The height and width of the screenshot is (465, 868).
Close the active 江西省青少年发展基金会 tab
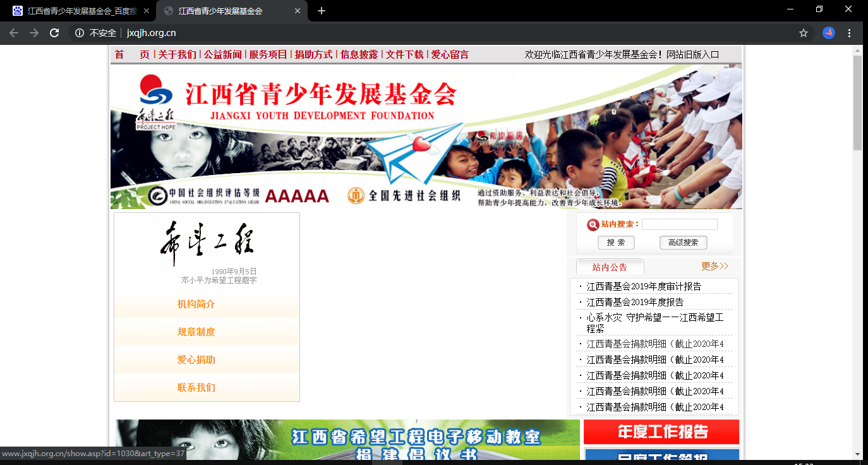[298, 11]
